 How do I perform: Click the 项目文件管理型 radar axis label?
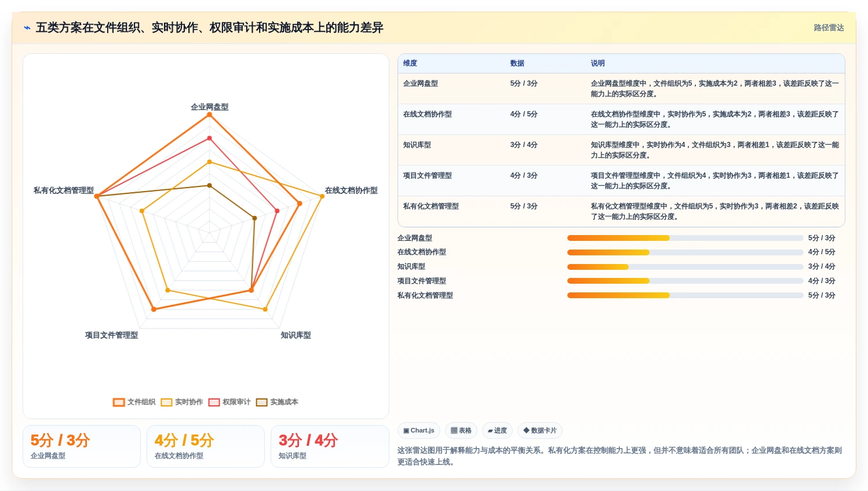(x=111, y=335)
